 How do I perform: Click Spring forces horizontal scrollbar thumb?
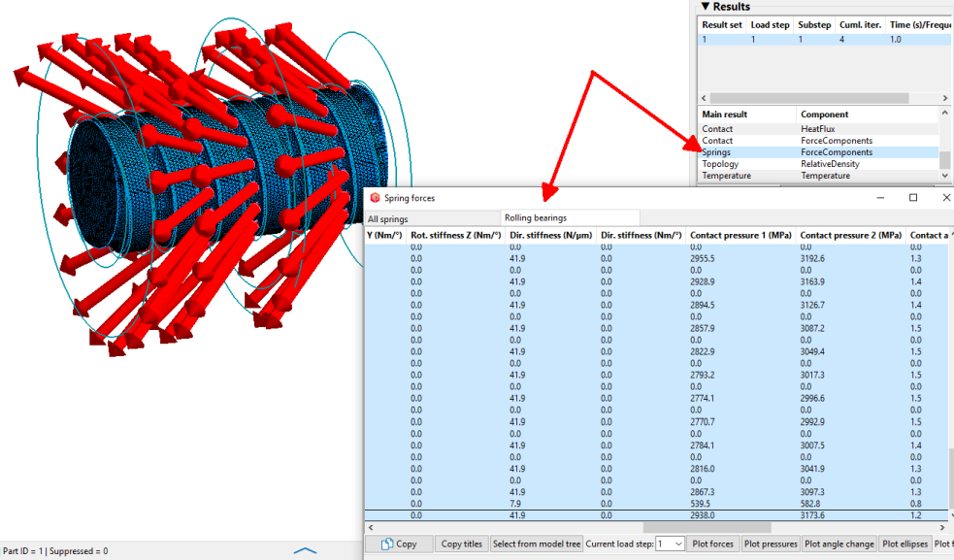tap(707, 527)
